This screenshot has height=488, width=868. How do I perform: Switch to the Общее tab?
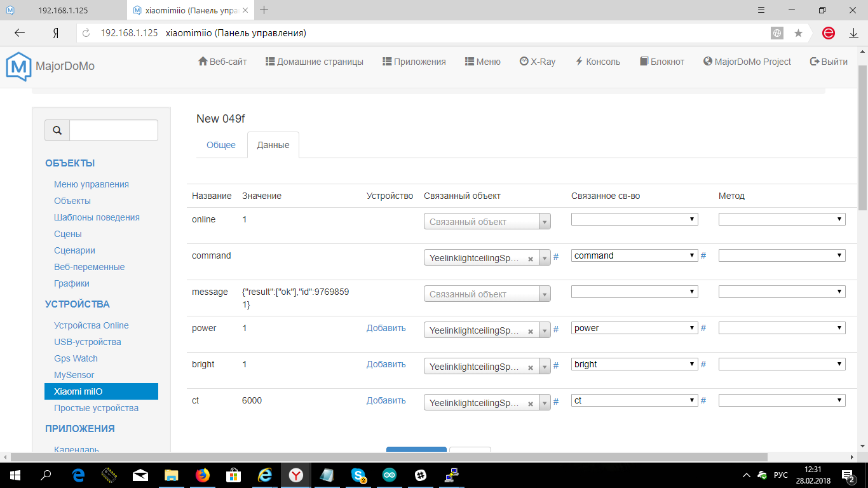click(220, 145)
